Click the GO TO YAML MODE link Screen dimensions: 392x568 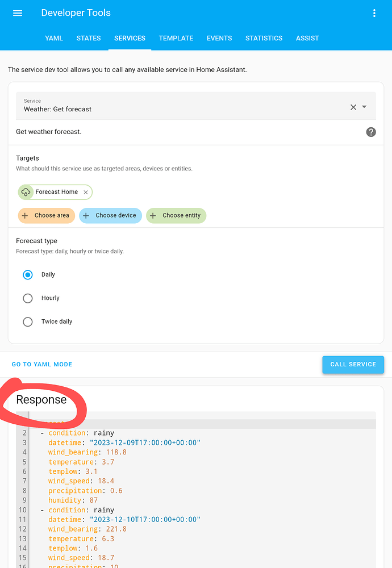[41, 364]
